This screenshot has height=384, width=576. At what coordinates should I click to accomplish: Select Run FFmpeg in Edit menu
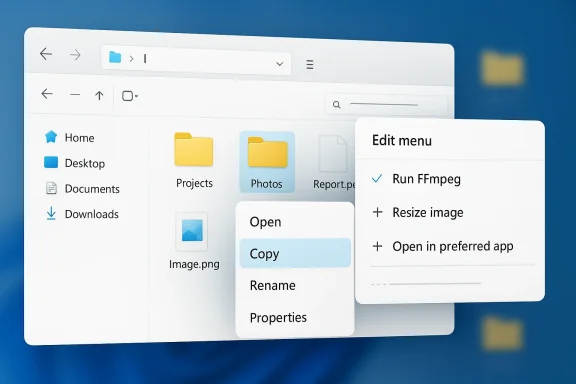coord(426,179)
